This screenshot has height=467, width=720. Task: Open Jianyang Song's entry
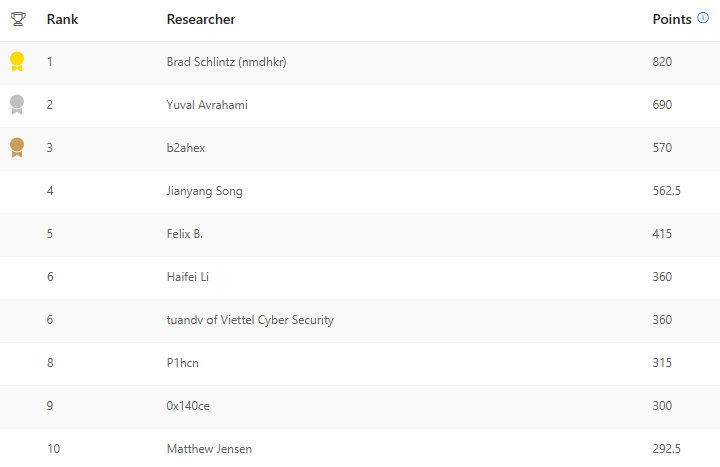pos(204,191)
